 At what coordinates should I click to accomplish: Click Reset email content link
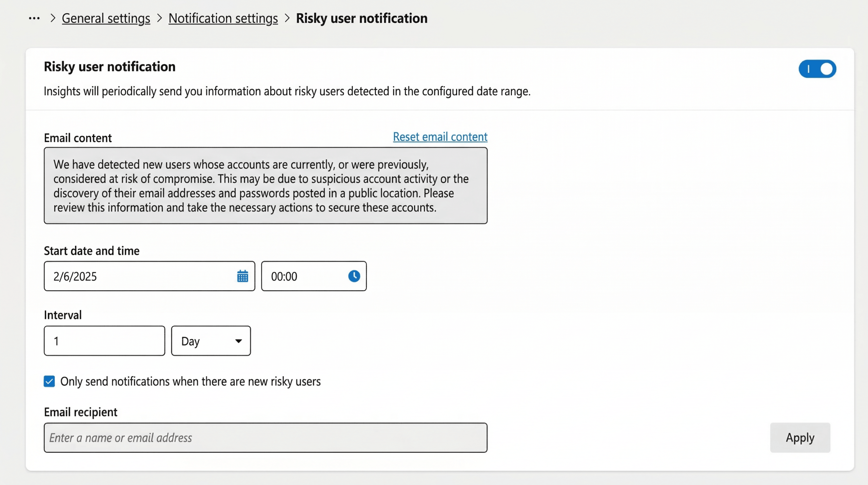pyautogui.click(x=440, y=137)
